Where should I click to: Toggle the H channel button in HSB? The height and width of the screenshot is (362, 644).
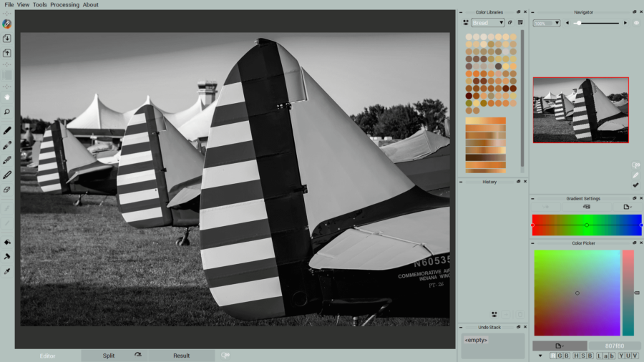[576, 356]
